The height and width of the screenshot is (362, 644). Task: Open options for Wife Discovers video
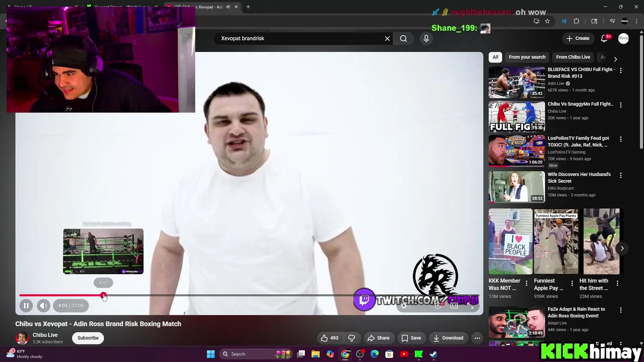click(620, 175)
